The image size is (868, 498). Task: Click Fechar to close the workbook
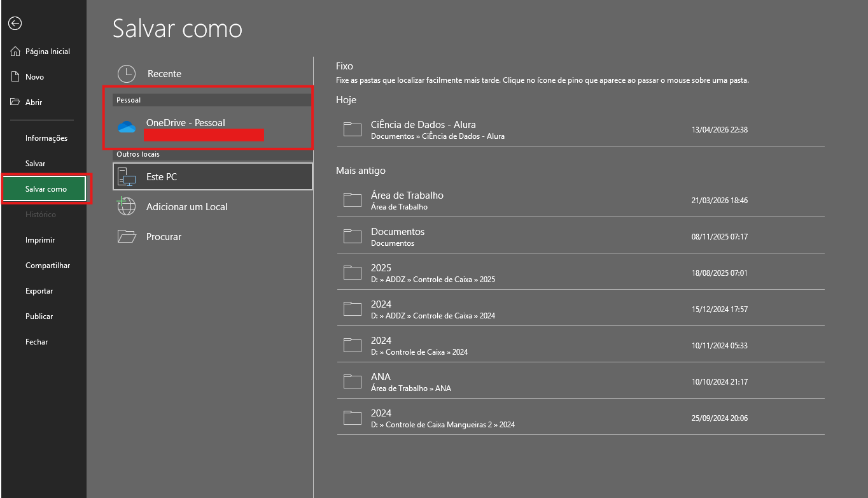(x=36, y=342)
